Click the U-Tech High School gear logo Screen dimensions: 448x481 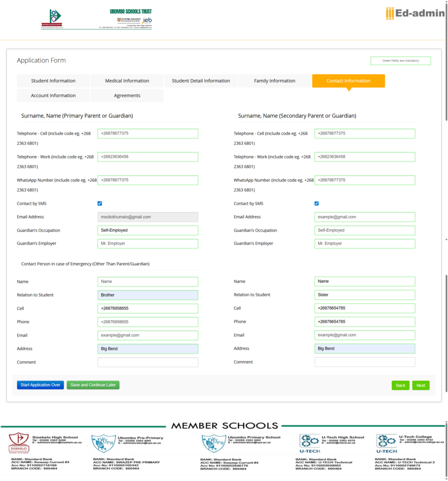(310, 443)
